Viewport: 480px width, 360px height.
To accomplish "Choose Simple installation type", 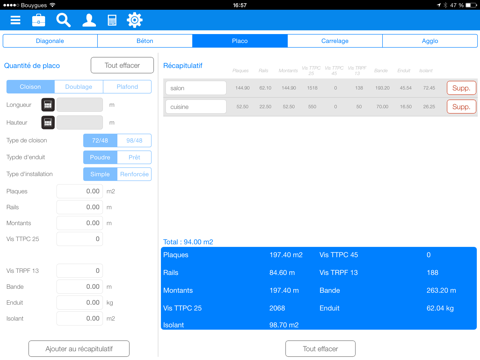I will pos(100,174).
